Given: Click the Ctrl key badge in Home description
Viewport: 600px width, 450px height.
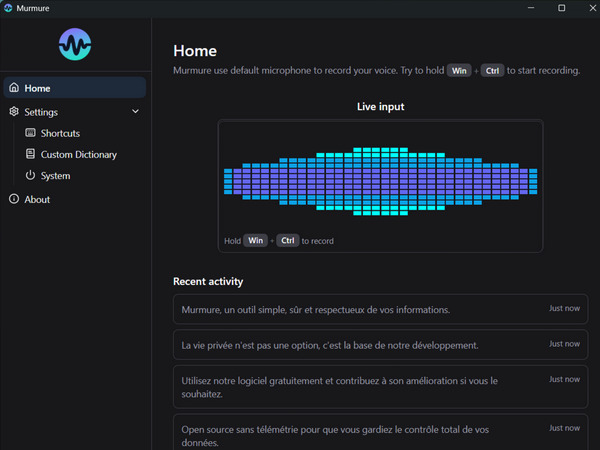Looking at the screenshot, I should pos(492,71).
